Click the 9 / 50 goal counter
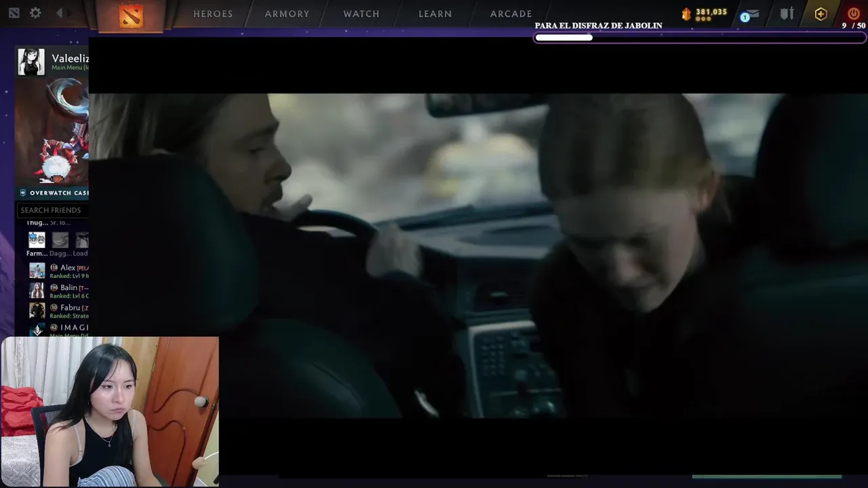Screen dimensions: 868x488 tap(854, 26)
